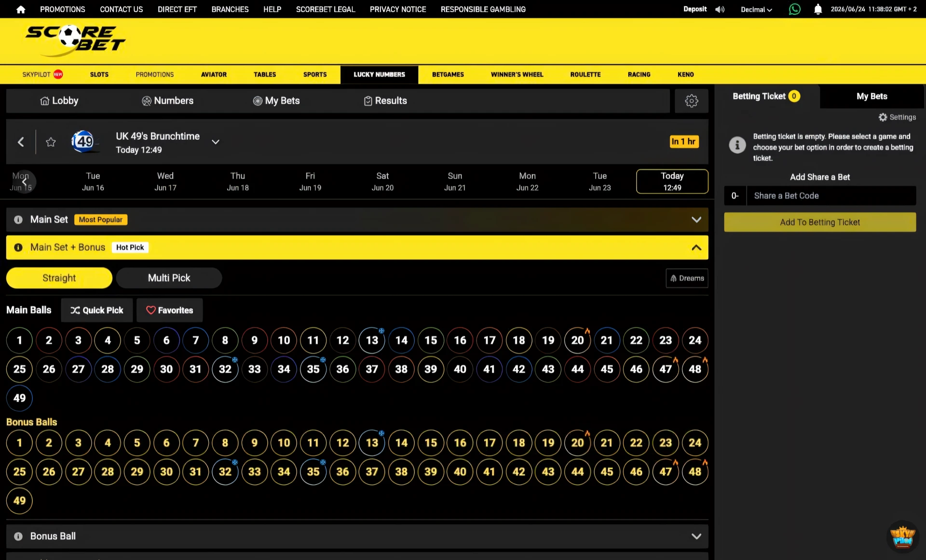Open BRANCHES link

point(230,9)
